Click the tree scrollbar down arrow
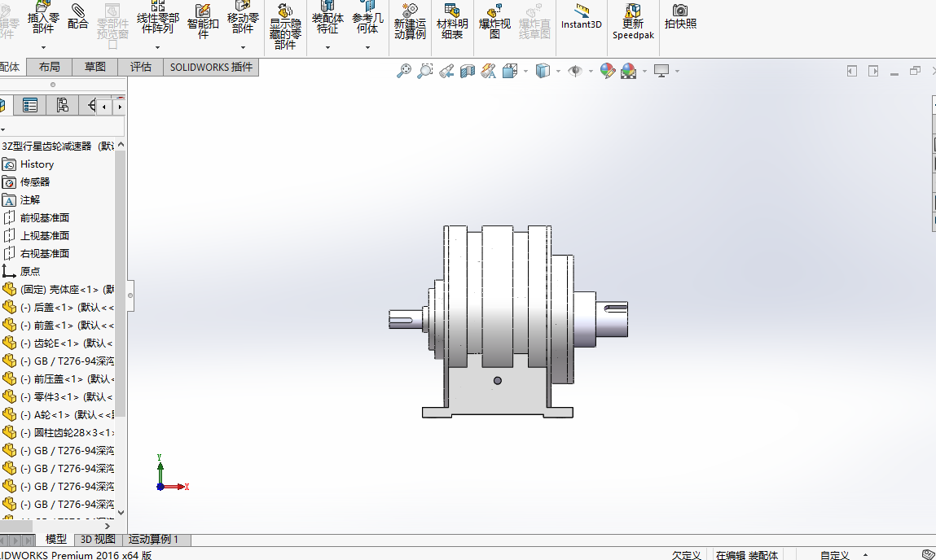 pyautogui.click(x=121, y=512)
